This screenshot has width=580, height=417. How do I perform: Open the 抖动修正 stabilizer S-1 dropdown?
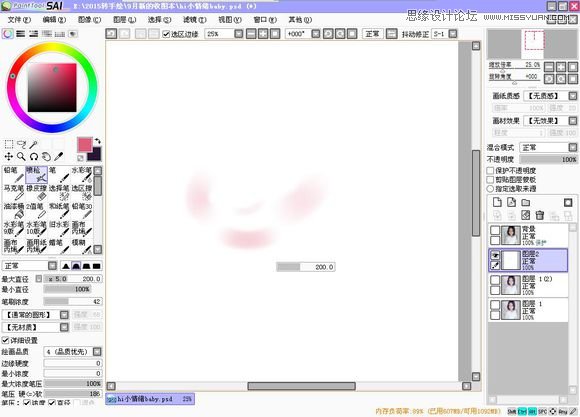point(453,34)
